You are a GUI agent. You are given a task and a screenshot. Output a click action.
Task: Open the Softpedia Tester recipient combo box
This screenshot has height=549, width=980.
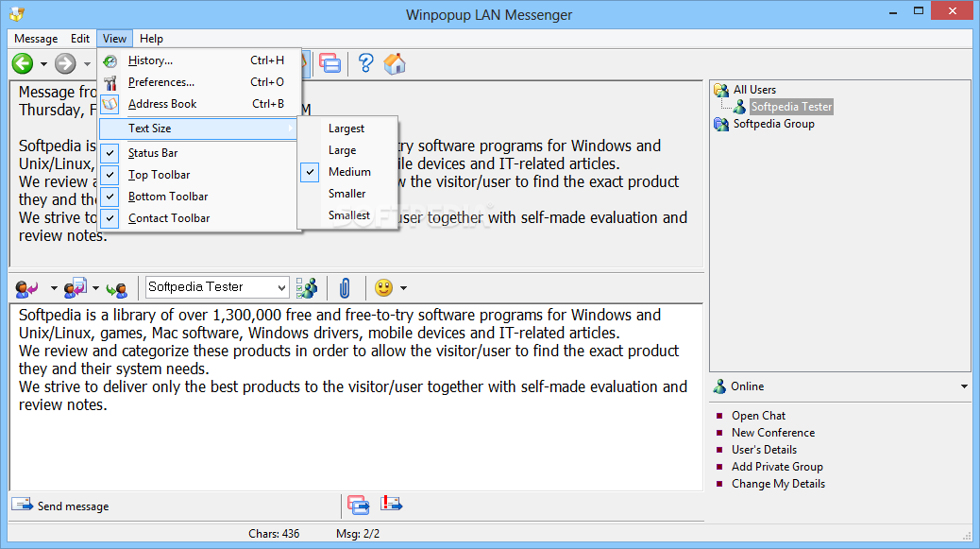(217, 287)
